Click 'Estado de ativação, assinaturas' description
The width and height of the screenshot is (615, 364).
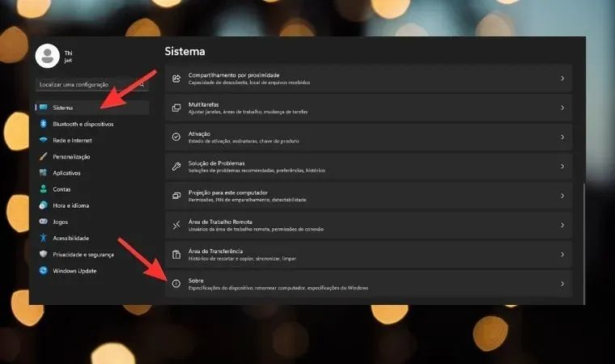pos(244,142)
